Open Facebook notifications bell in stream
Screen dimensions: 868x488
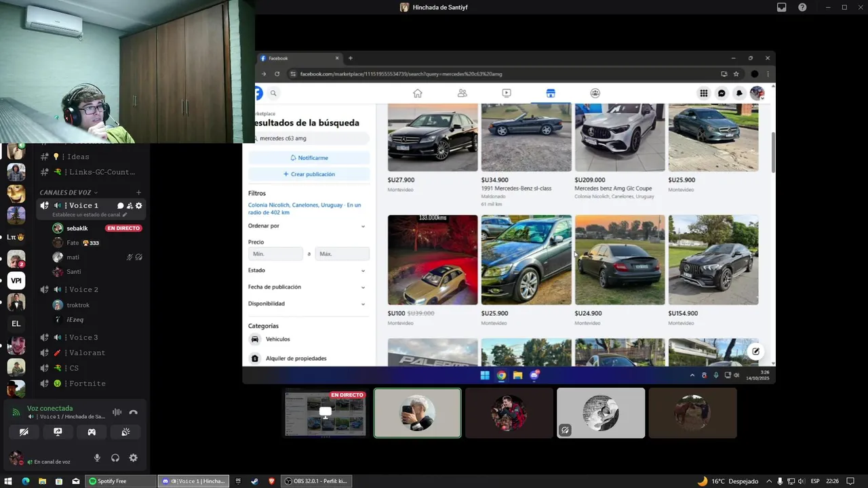tap(740, 94)
